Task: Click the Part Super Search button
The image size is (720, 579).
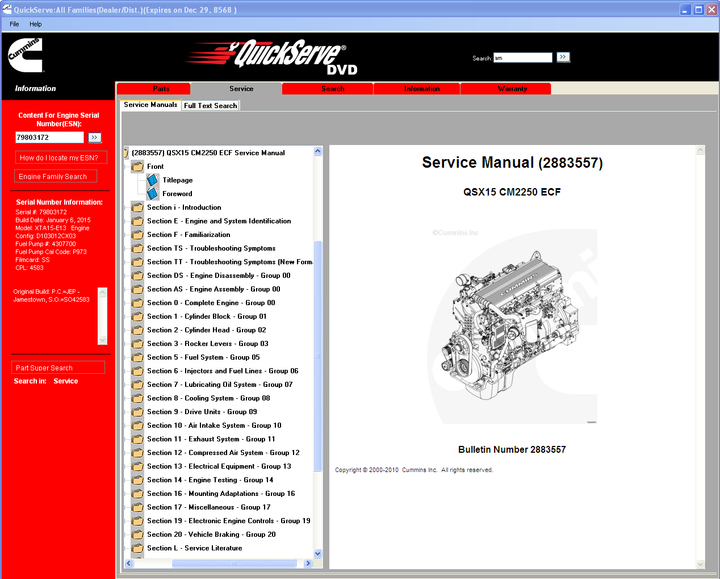Action: (58, 368)
